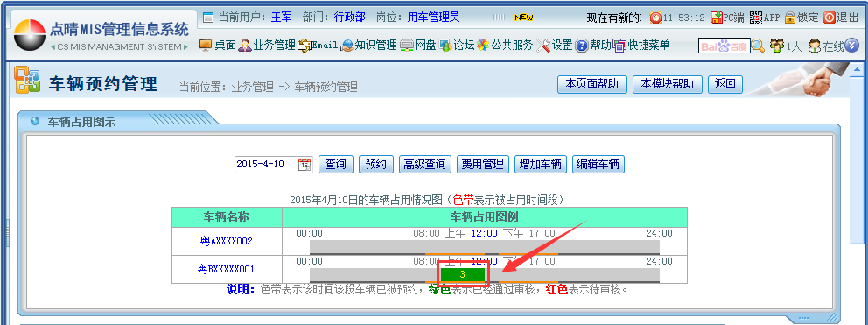Open the 1人 online users icon

pos(777,46)
